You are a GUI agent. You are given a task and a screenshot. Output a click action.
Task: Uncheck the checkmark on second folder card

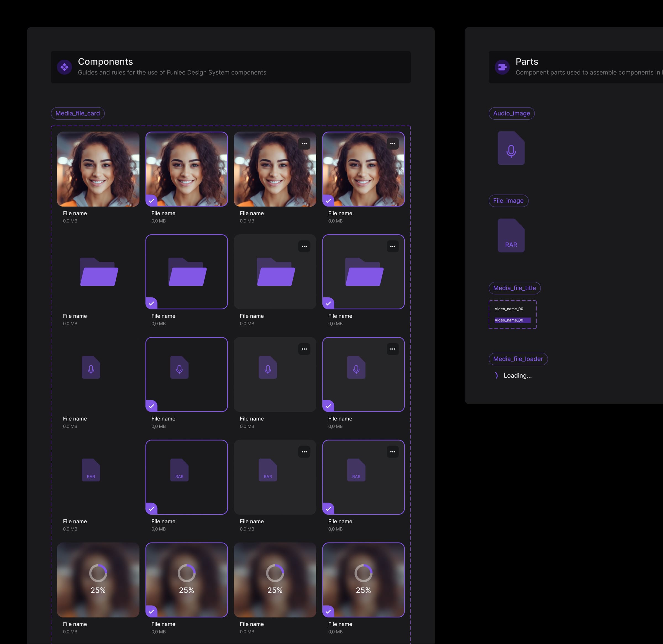coord(151,303)
